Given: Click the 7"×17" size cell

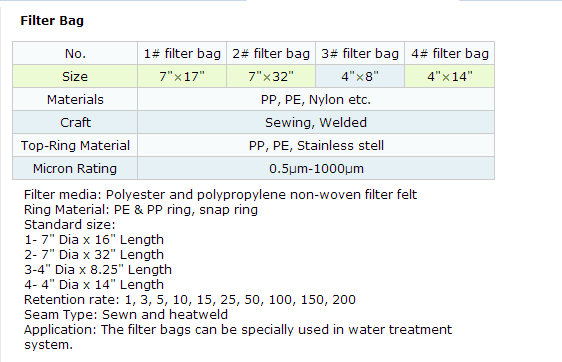Looking at the screenshot, I should pyautogui.click(x=182, y=76).
